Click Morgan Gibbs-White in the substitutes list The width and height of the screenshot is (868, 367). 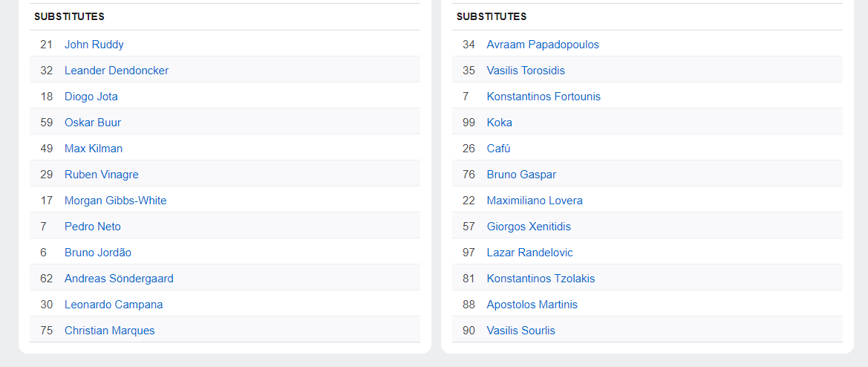click(116, 201)
